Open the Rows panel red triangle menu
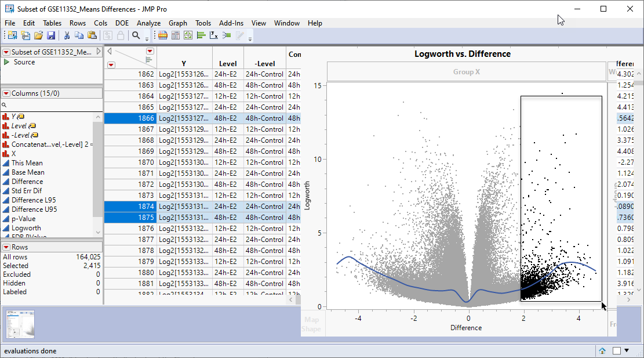Viewport: 644px width, 358px height. 6,247
